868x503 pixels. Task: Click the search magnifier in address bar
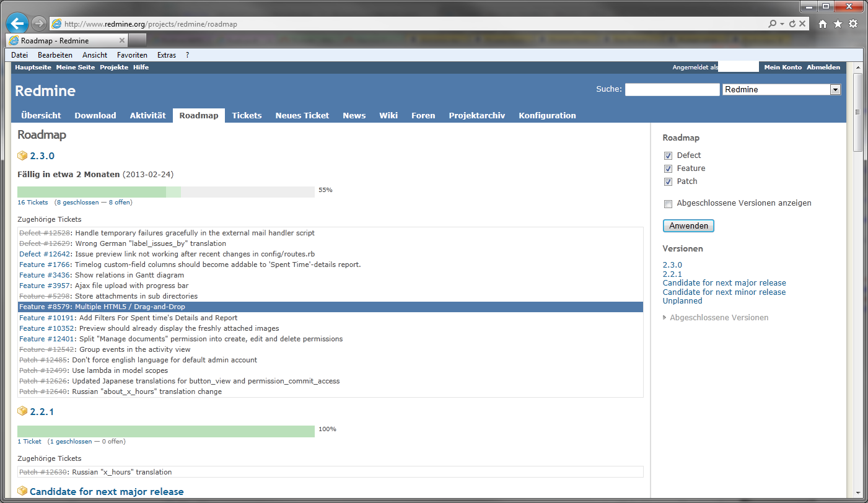(772, 24)
